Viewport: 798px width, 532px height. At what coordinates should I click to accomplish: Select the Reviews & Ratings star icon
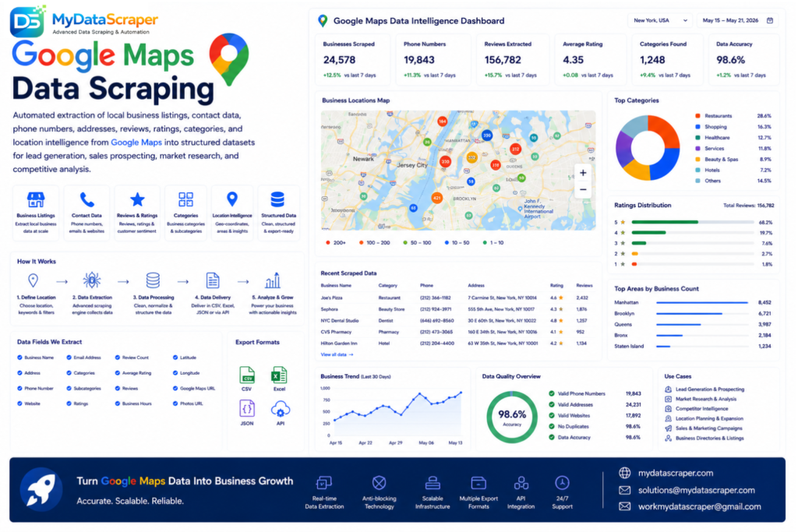[x=137, y=199]
